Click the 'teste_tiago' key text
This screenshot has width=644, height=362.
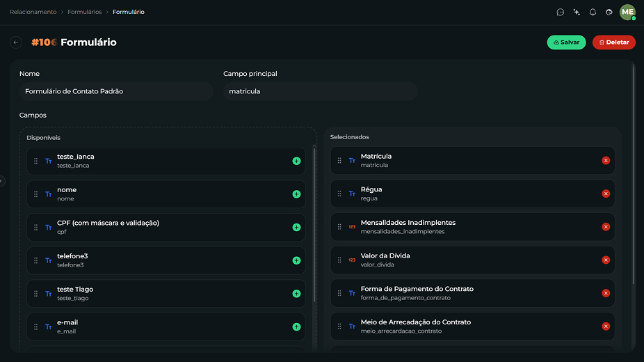pos(73,299)
